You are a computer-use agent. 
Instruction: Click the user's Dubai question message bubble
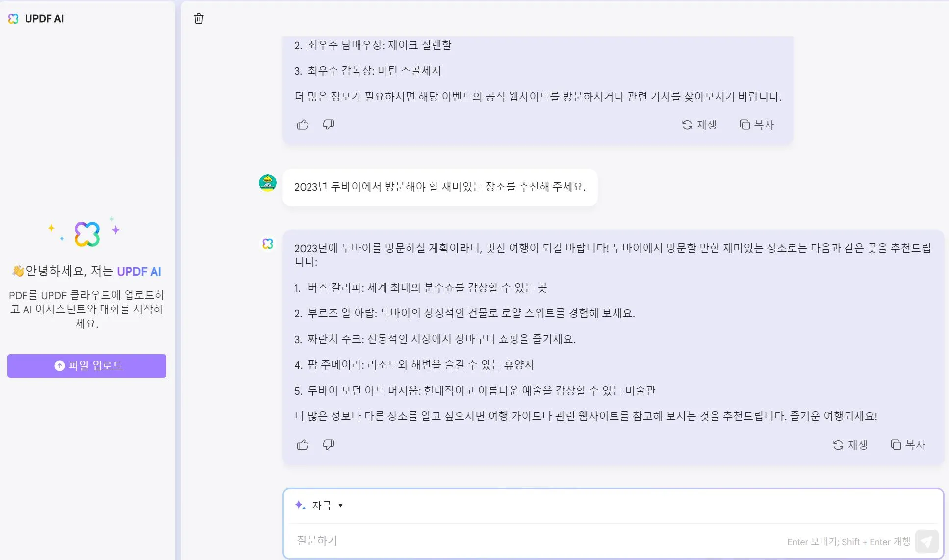click(x=440, y=187)
